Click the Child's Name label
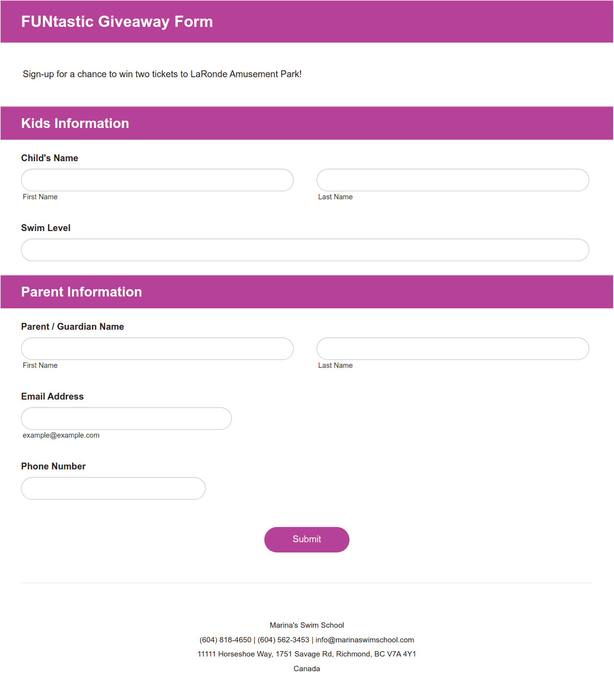Image resolution: width=614 pixels, height=700 pixels. pos(49,158)
